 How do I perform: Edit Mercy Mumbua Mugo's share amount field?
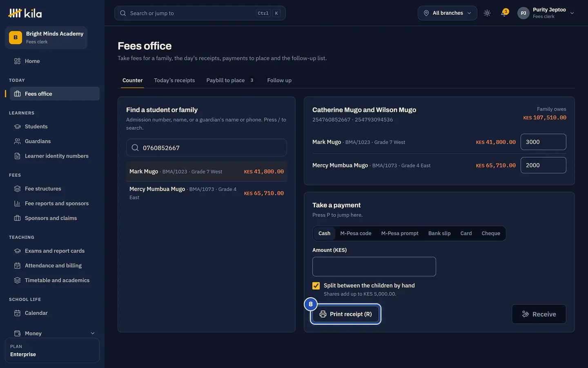point(543,165)
